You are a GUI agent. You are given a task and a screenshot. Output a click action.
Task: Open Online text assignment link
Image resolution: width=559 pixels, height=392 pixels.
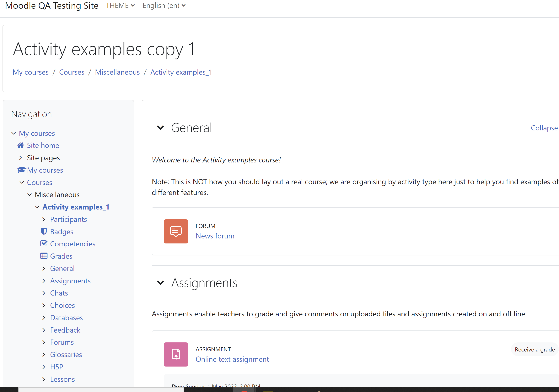(x=232, y=359)
